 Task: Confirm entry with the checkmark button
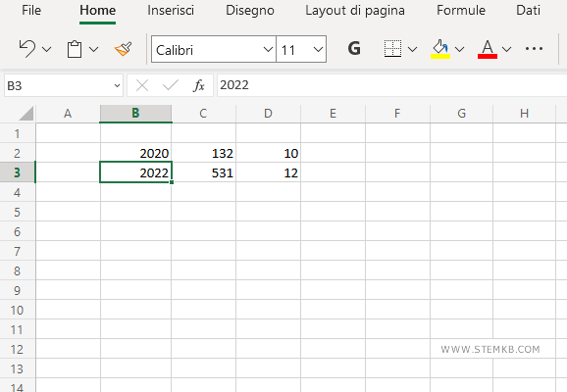tap(171, 85)
